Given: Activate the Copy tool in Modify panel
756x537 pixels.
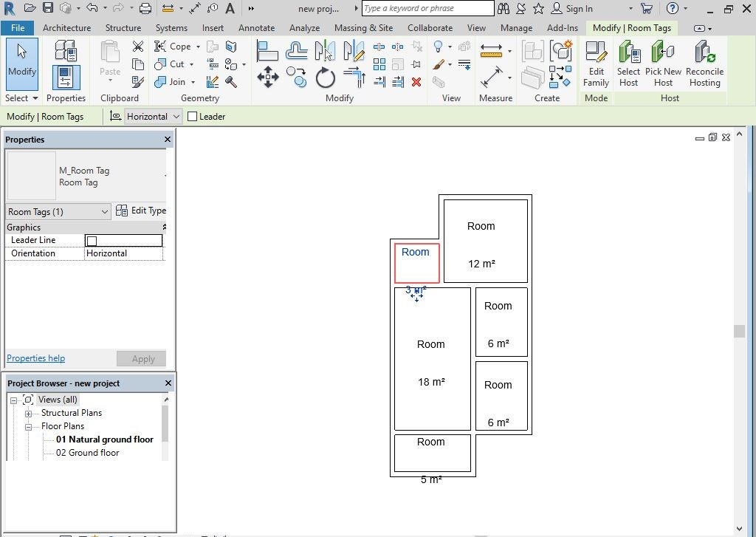Looking at the screenshot, I should [x=296, y=78].
